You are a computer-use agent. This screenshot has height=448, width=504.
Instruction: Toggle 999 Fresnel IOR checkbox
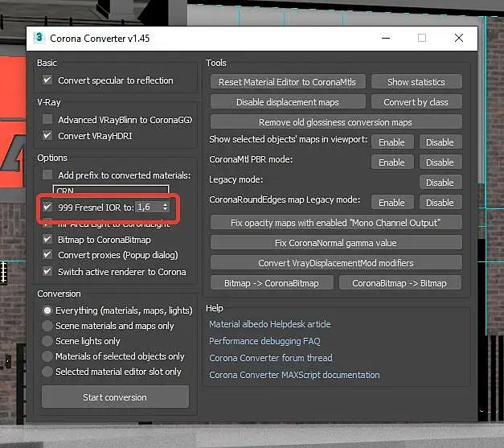(47, 207)
